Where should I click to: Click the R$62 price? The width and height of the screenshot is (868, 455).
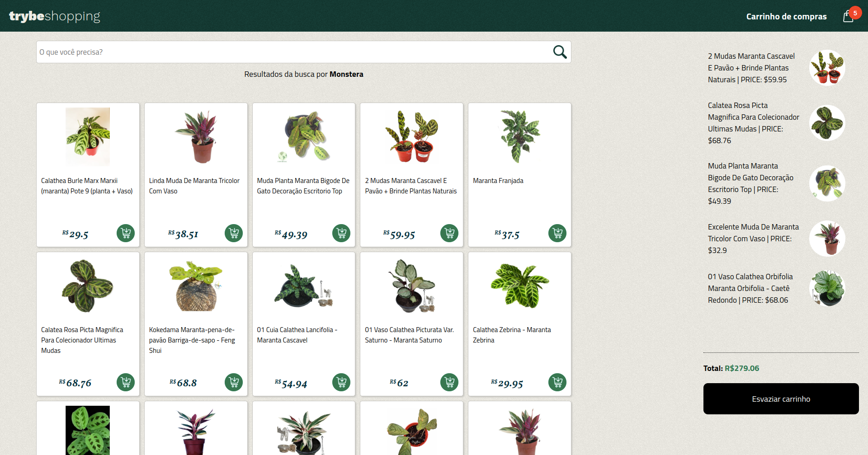pos(399,383)
